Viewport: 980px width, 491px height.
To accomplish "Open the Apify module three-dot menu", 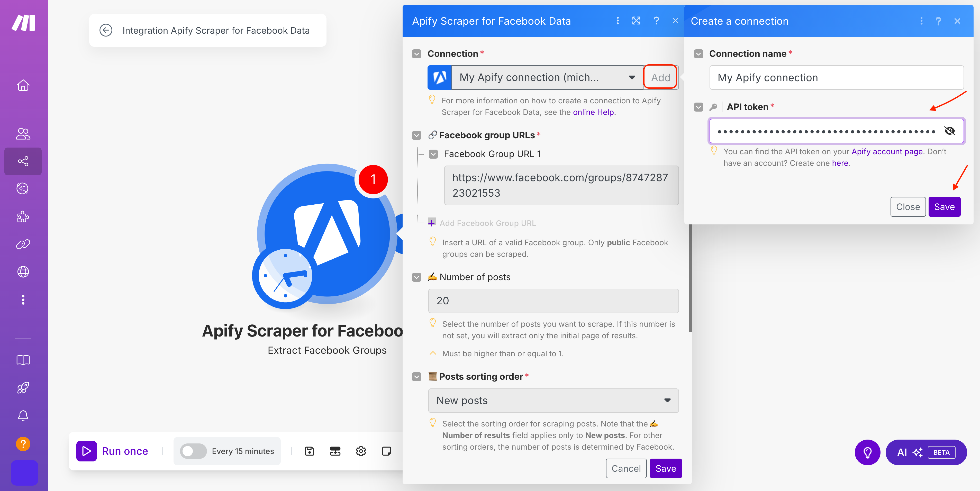I will [x=618, y=21].
